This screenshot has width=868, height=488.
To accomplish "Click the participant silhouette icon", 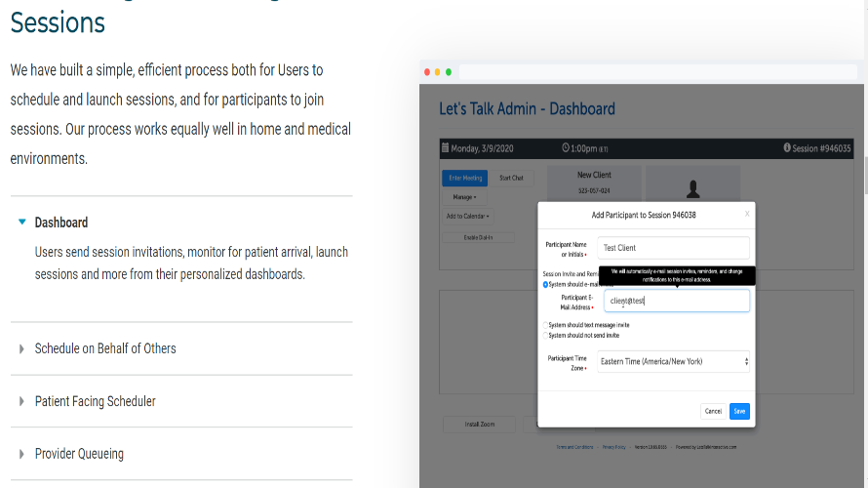I will (693, 189).
